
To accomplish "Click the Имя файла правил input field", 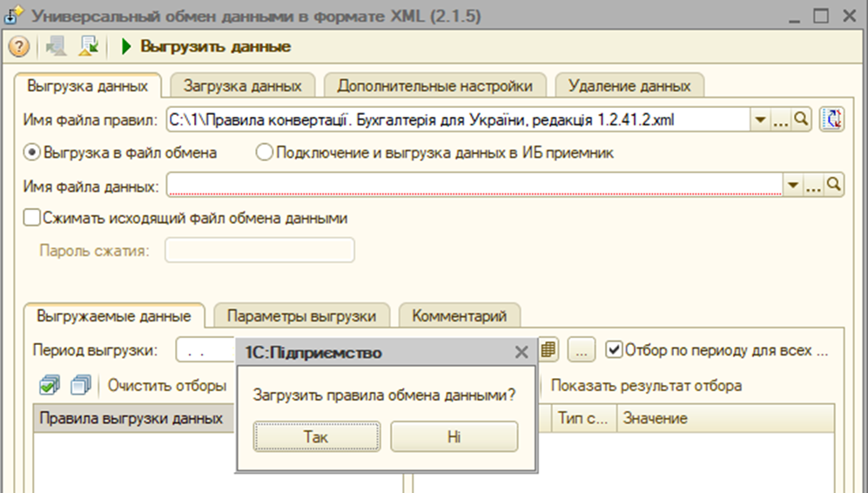I will (x=458, y=119).
